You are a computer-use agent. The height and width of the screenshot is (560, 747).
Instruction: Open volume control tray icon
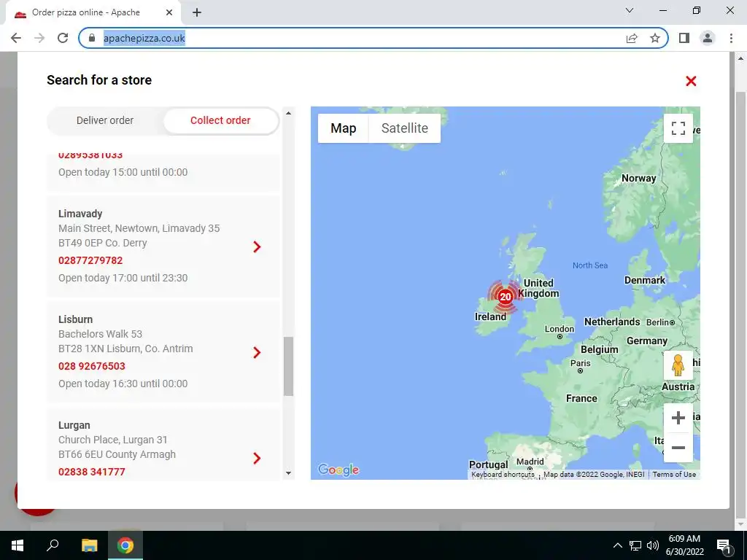(x=653, y=545)
